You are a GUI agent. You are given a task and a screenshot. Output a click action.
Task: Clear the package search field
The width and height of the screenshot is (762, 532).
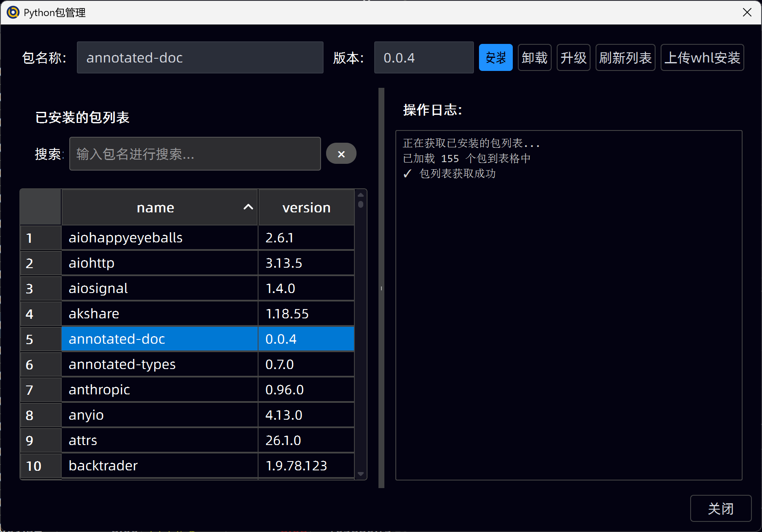tap(341, 154)
